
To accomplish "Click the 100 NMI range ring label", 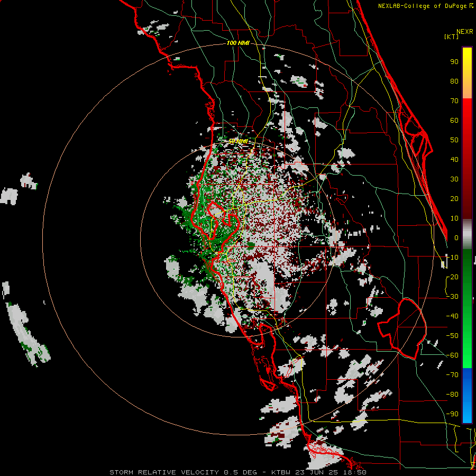I will (238, 43).
